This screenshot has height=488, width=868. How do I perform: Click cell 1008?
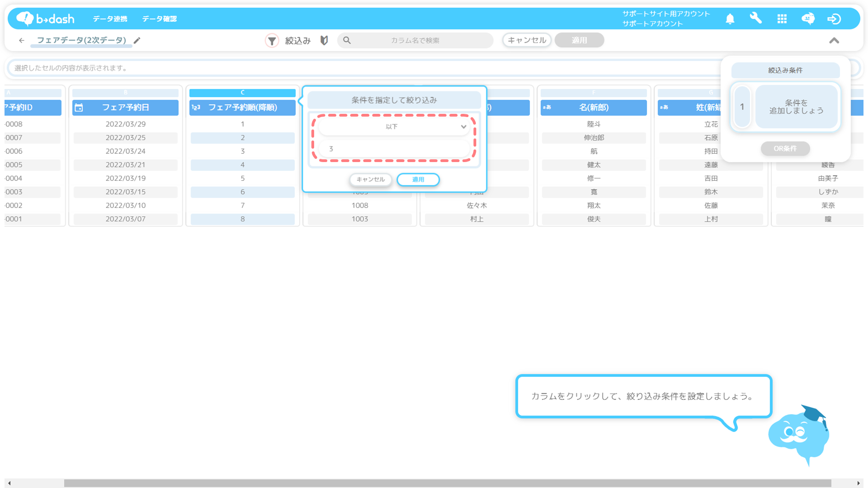pos(360,205)
